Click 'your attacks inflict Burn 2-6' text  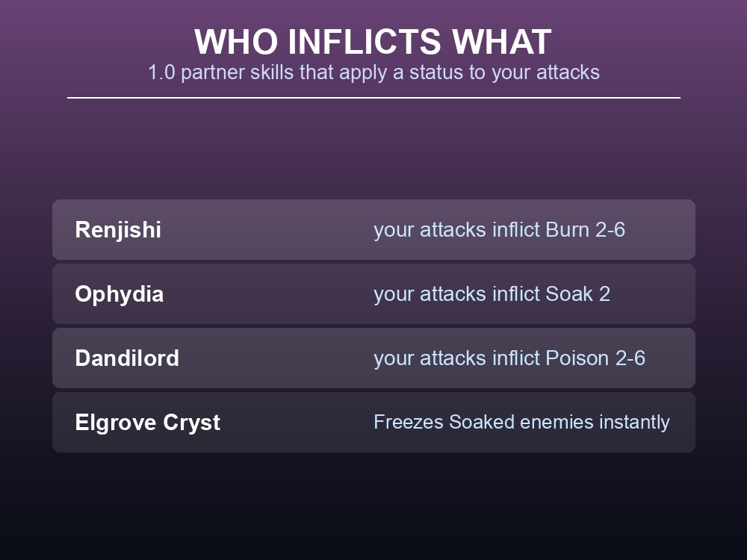coord(499,231)
